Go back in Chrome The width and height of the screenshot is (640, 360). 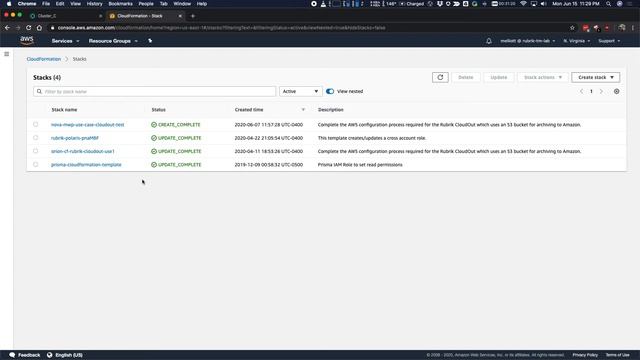point(7,28)
